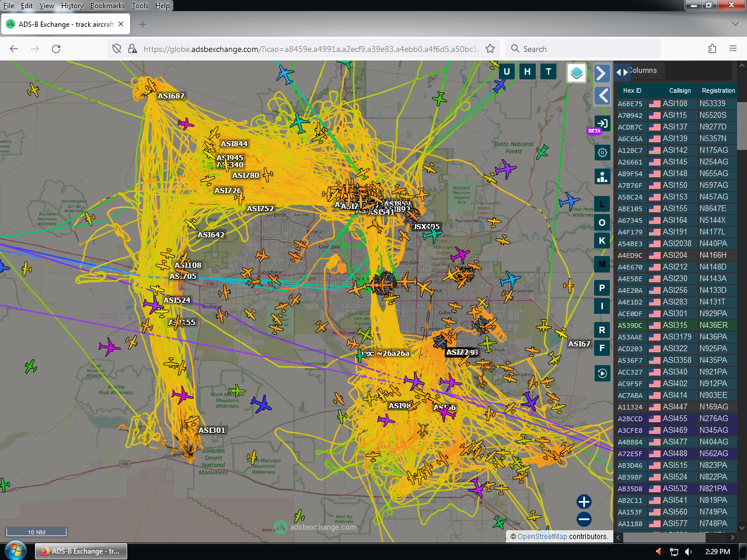Open the list all tabs dropdown

pyautogui.click(x=735, y=24)
